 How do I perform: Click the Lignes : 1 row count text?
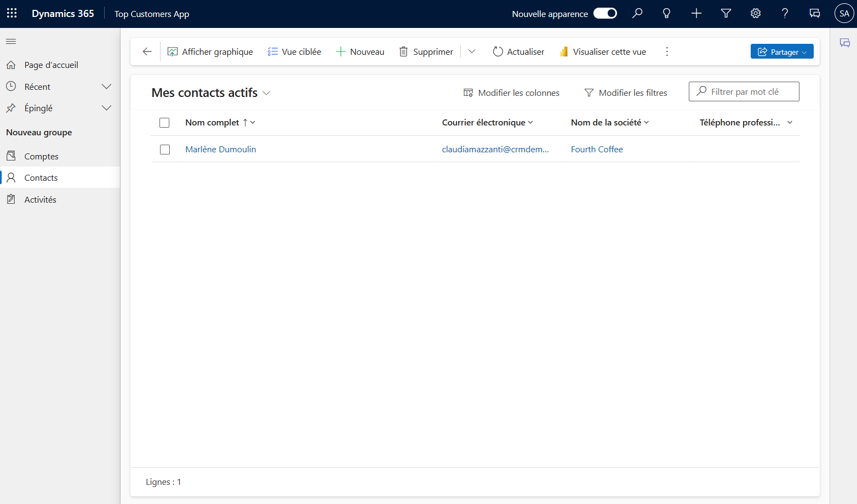point(163,482)
